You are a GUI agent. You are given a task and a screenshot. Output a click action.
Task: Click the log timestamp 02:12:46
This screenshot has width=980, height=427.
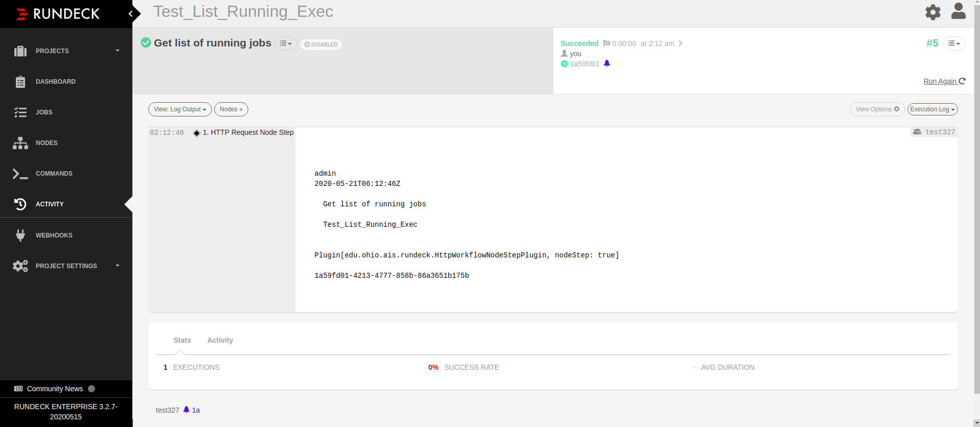click(167, 132)
